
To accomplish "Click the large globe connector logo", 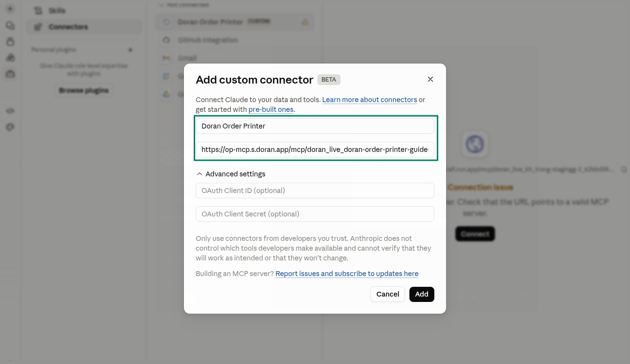I will pos(475,145).
